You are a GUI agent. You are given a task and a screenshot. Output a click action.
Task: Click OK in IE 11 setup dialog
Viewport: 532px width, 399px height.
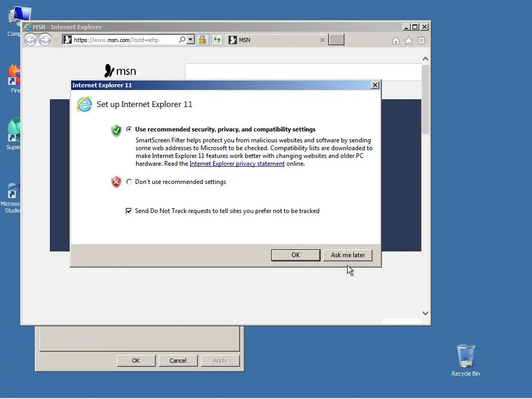click(296, 255)
